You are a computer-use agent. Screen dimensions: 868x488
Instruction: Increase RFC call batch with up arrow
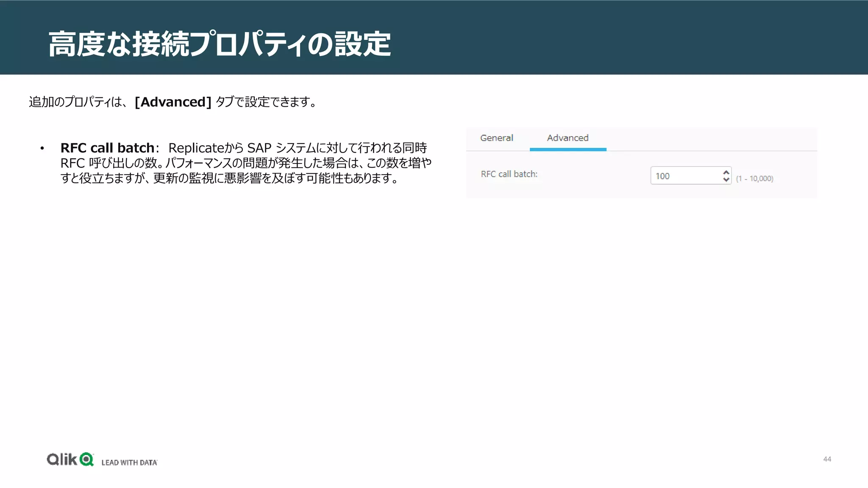726,172
